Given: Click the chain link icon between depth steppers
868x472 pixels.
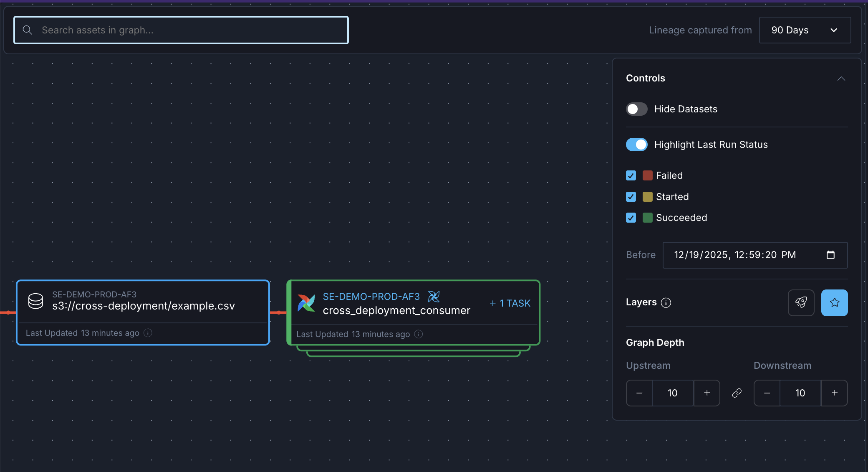Looking at the screenshot, I should pos(737,393).
